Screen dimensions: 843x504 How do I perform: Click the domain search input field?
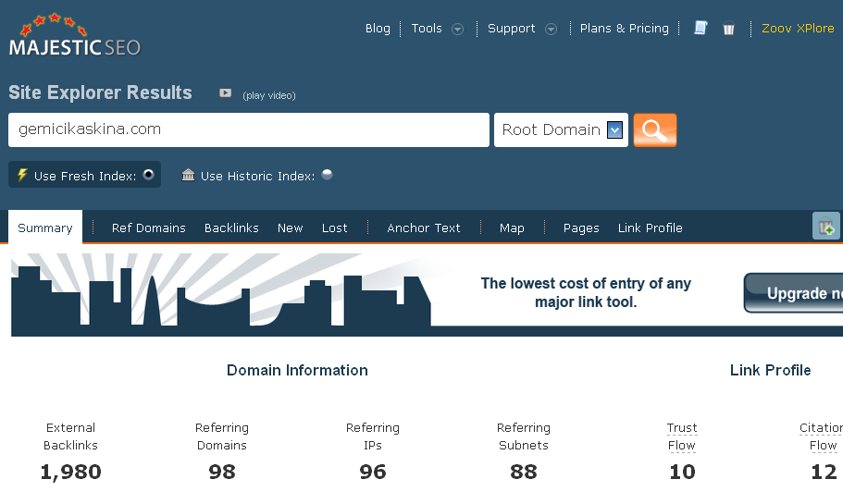(248, 130)
